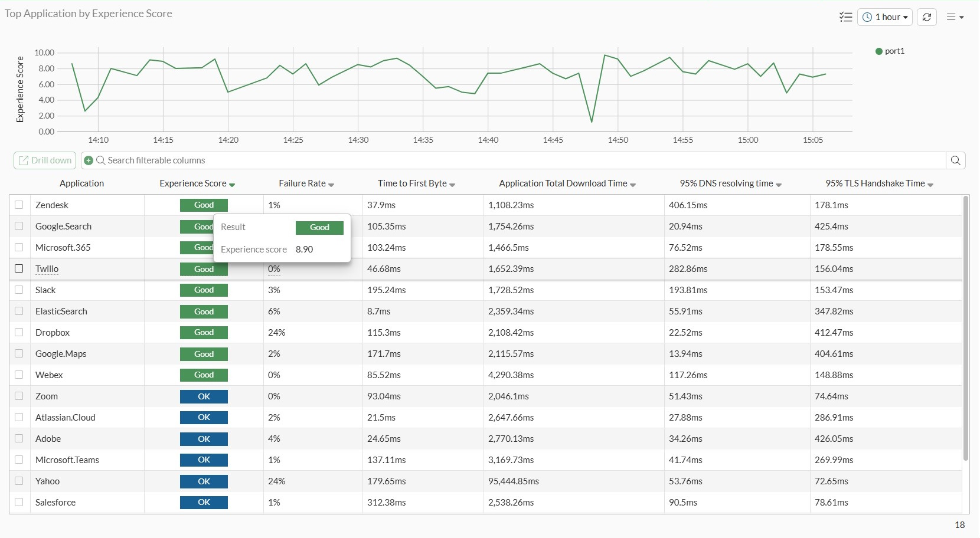980x538 pixels.
Task: Click the Good status badge for Slack
Action: tap(204, 290)
